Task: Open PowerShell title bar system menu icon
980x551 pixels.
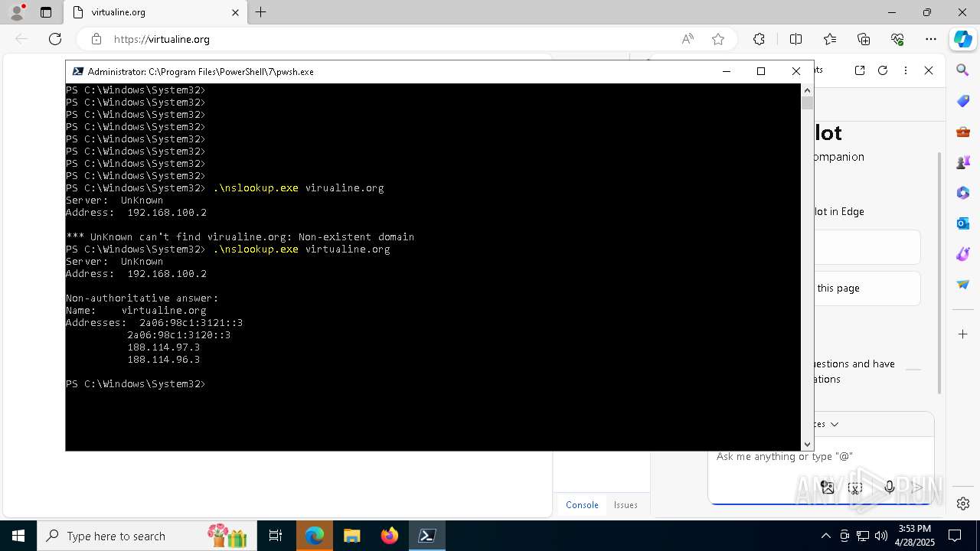Action: click(77, 71)
